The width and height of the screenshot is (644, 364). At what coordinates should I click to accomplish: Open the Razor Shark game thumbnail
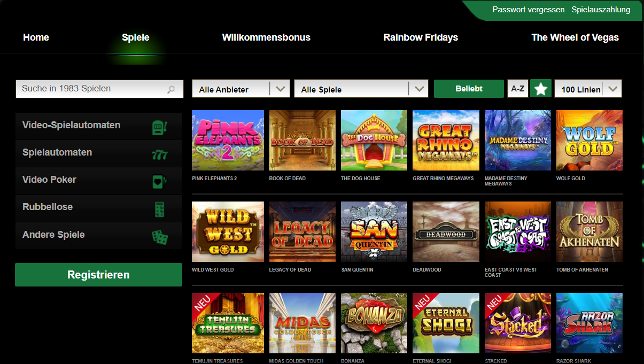click(589, 323)
